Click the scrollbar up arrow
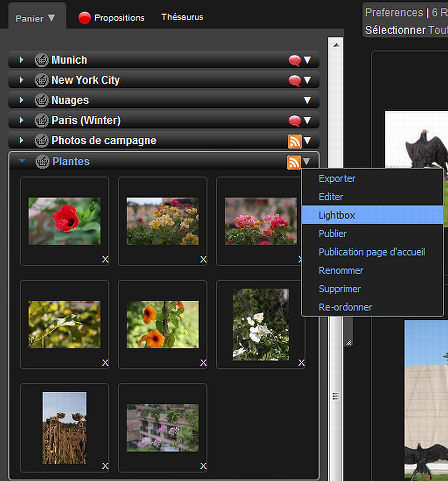This screenshot has width=448, height=481. (336, 45)
